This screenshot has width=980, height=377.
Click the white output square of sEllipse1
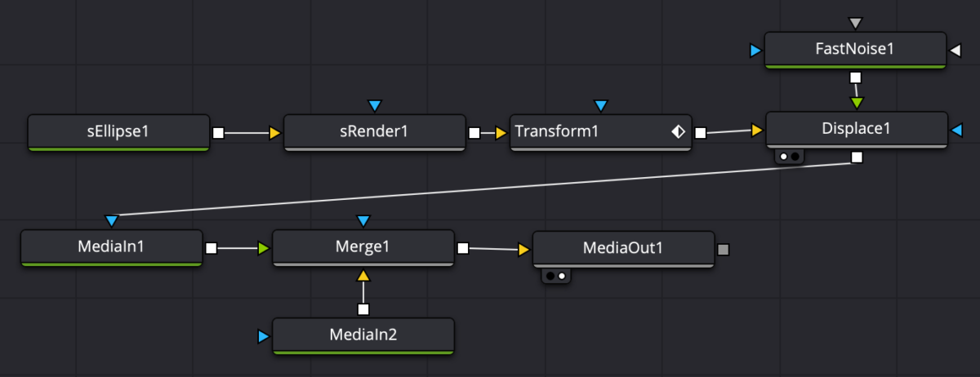219,131
